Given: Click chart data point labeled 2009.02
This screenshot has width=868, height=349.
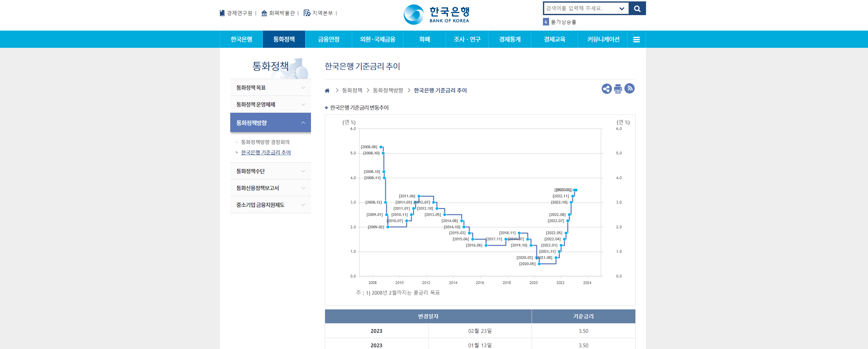Looking at the screenshot, I should [x=388, y=227].
